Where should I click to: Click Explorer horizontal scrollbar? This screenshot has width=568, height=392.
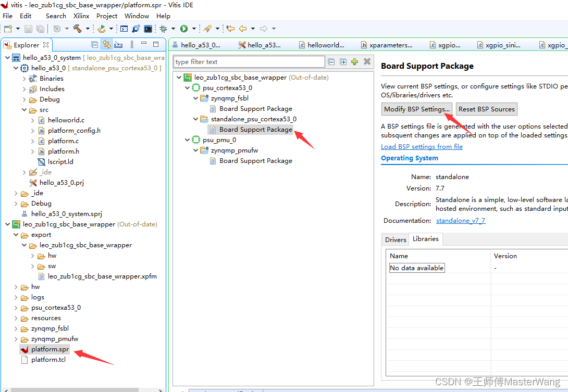click(x=75, y=390)
